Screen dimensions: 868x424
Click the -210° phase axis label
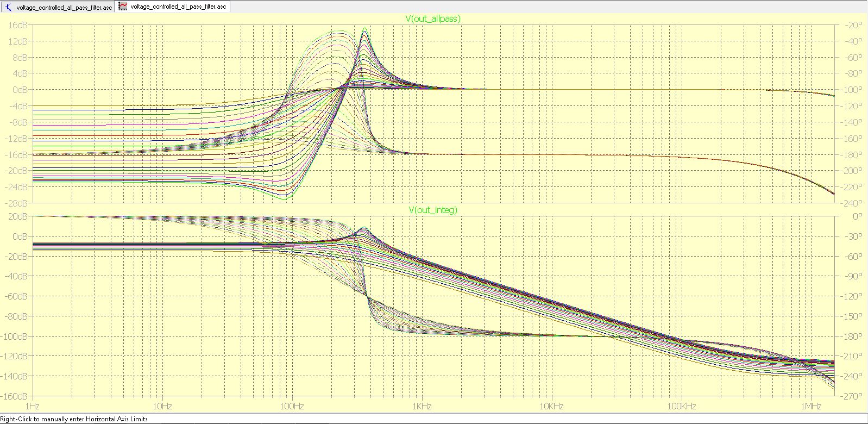(852, 356)
